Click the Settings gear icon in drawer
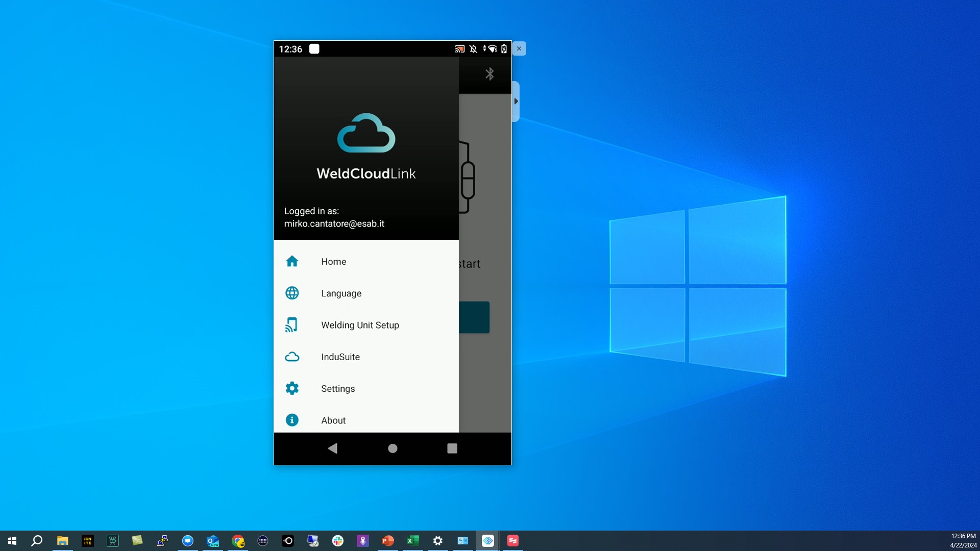 292,388
